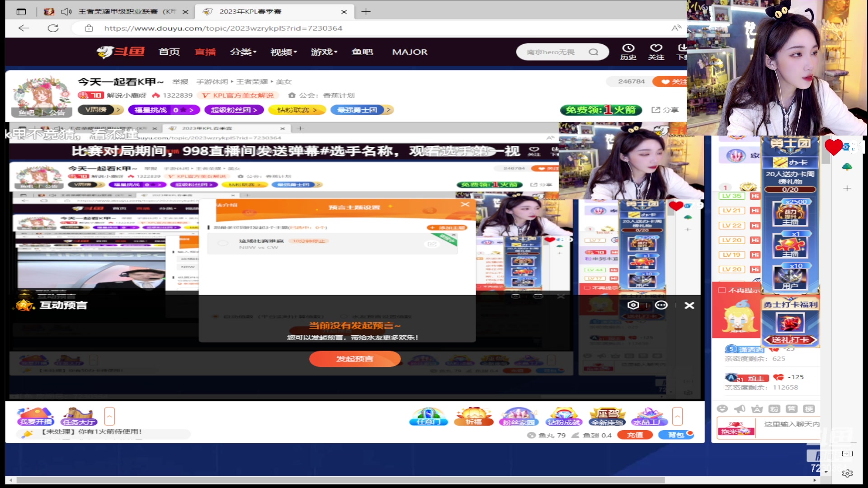Click the orange 发起预言 button

(x=355, y=359)
